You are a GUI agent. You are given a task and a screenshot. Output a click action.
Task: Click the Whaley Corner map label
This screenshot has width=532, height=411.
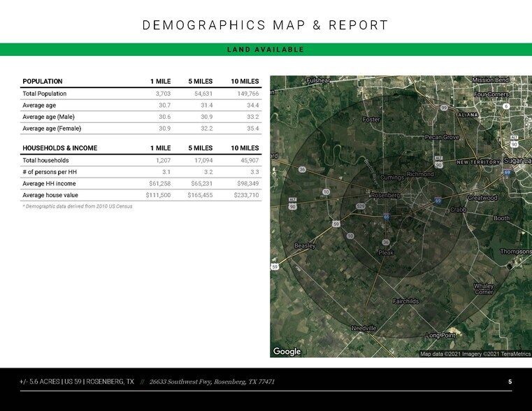point(484,289)
